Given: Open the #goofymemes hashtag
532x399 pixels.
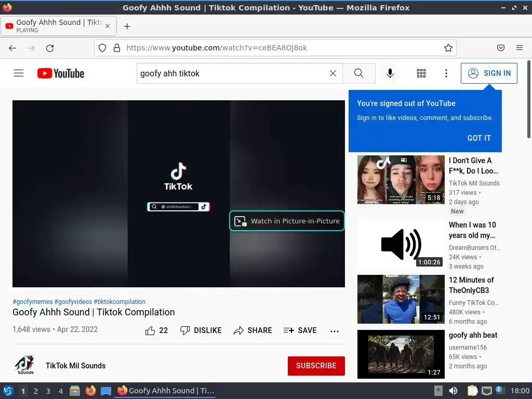Looking at the screenshot, I should [33, 302].
